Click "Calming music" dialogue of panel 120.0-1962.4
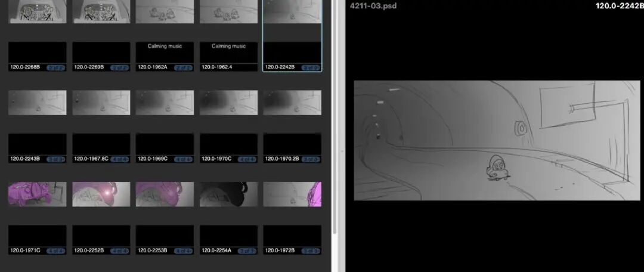 click(228, 47)
